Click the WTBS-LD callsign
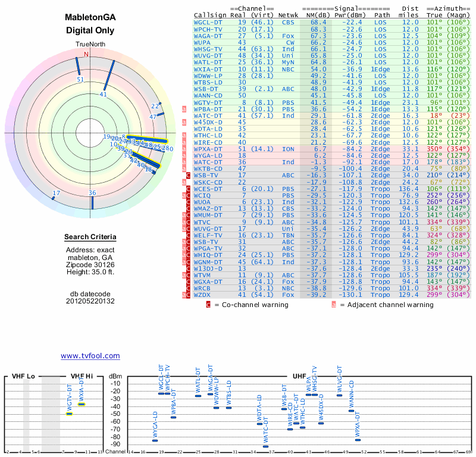Image resolution: width=476 pixels, height=457 pixels. pyautogui.click(x=208, y=83)
